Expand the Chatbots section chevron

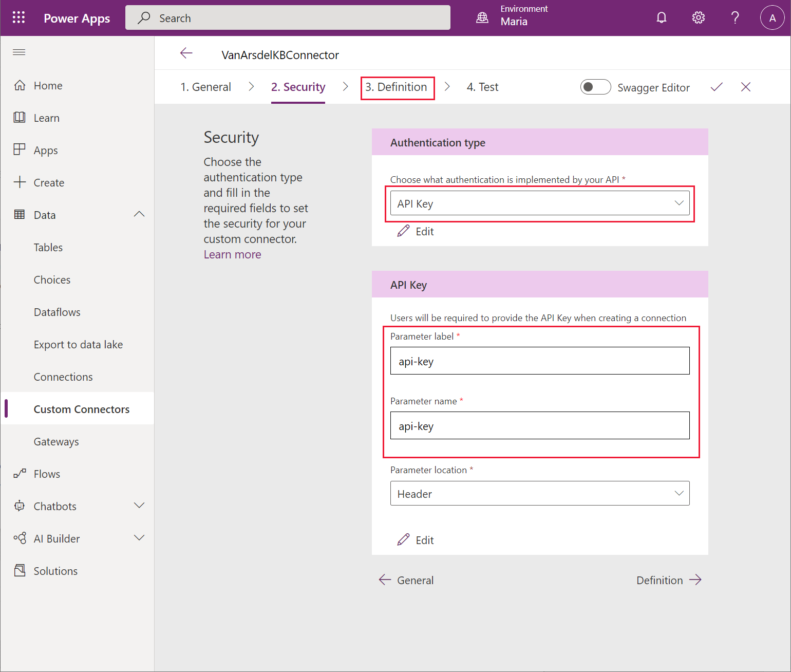pyautogui.click(x=139, y=506)
